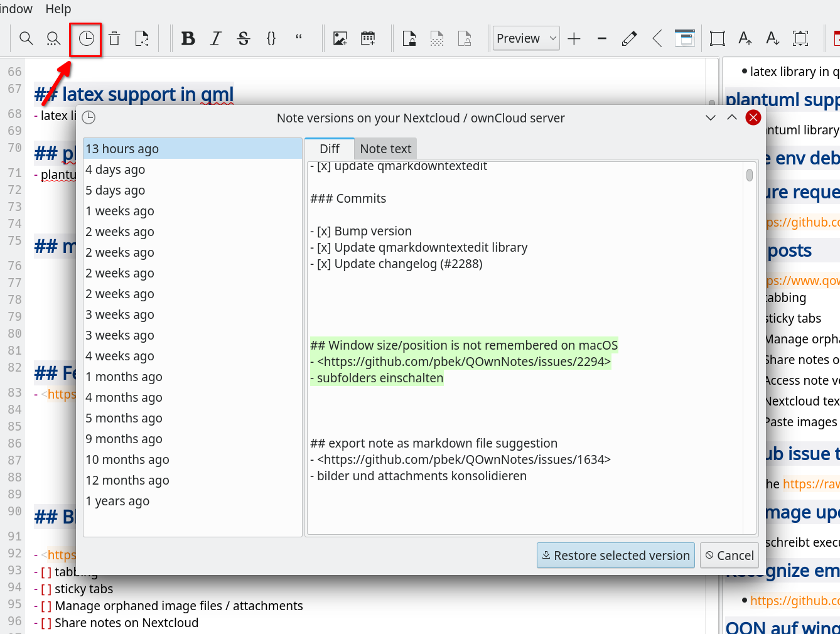This screenshot has height=634, width=840.
Task: Open note versions history clock icon
Action: click(86, 39)
